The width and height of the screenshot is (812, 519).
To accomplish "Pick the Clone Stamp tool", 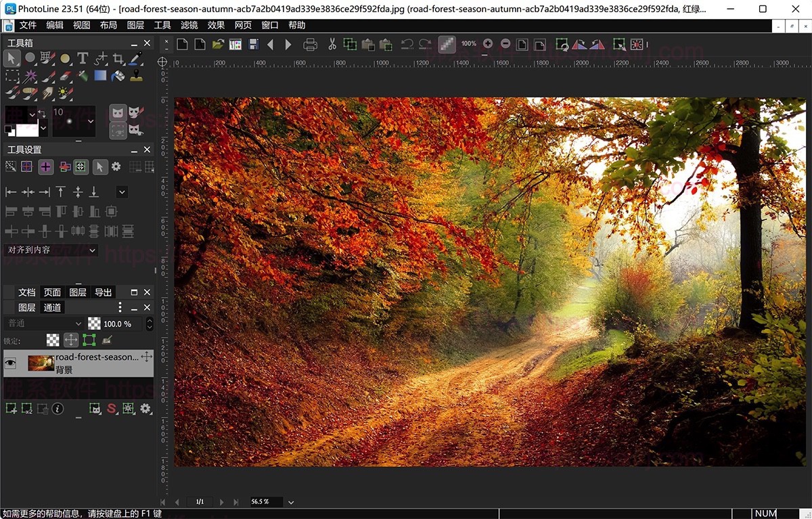I will (x=135, y=75).
